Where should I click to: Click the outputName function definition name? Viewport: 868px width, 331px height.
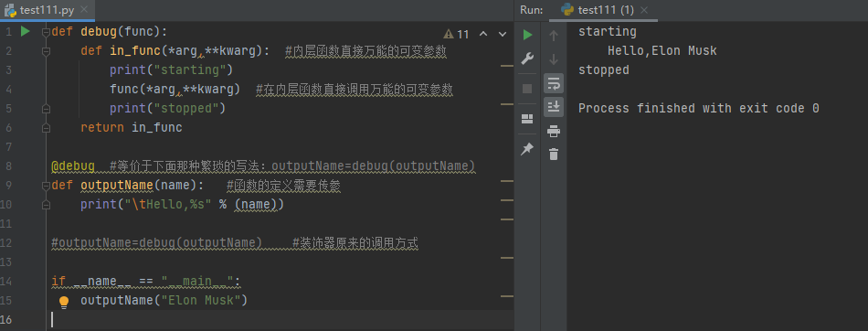click(x=117, y=186)
